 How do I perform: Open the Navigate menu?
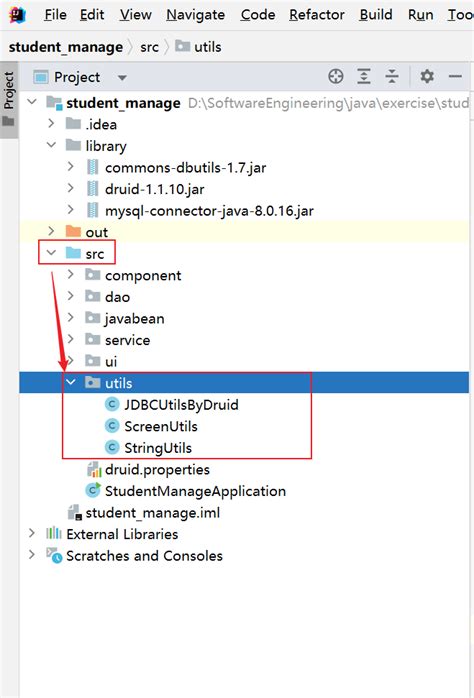[x=195, y=15]
